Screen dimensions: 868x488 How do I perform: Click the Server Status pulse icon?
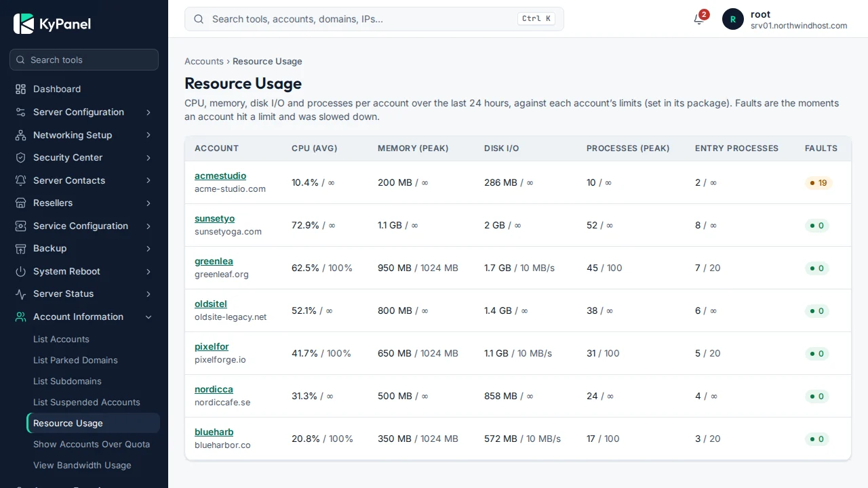[20, 293]
